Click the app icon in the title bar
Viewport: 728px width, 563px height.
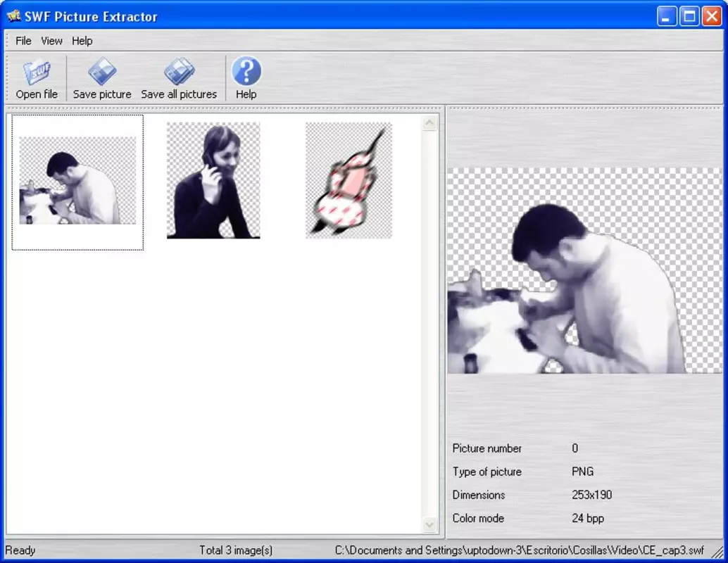click(x=13, y=16)
